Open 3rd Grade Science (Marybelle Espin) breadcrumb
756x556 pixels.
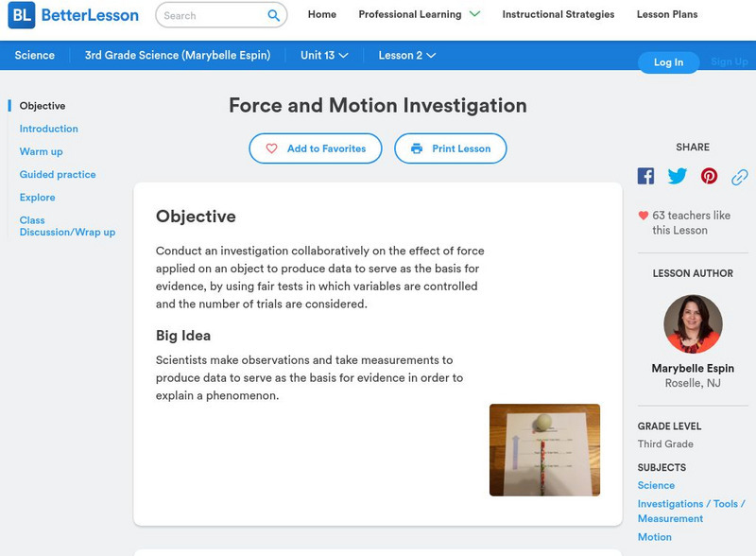tap(178, 55)
